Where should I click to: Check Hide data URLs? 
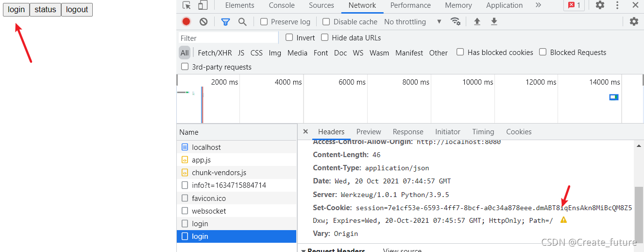pyautogui.click(x=325, y=37)
